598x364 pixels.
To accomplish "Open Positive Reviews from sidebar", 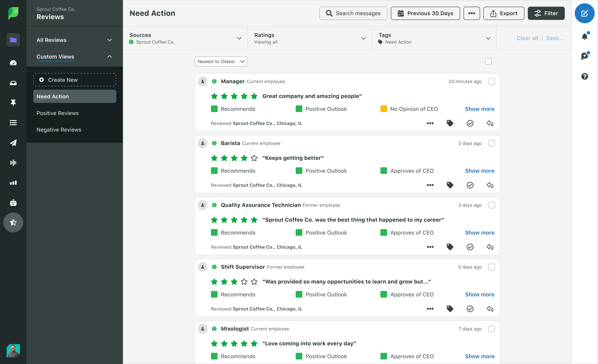I will click(x=57, y=113).
